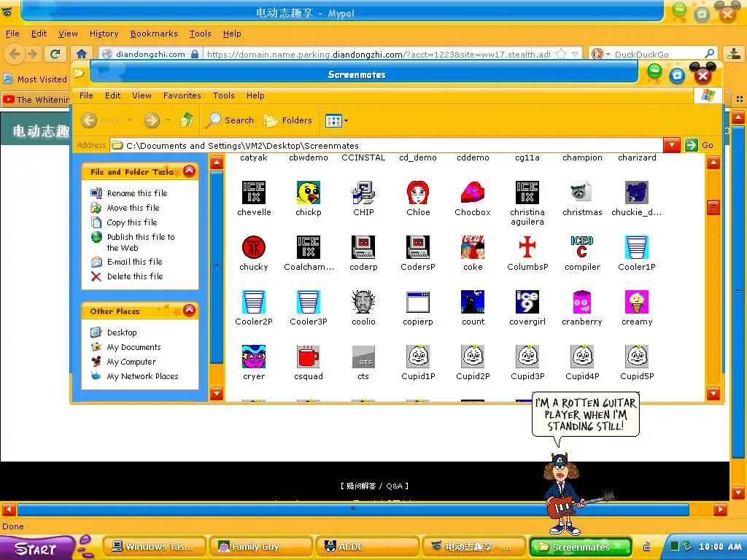Click the Explorer address path field
The width and height of the screenshot is (747, 560).
(387, 145)
